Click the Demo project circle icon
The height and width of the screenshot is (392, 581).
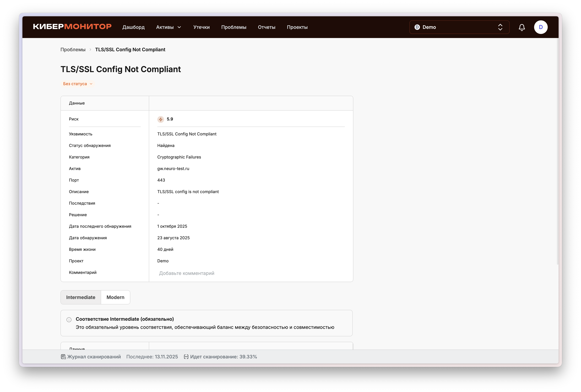(x=417, y=27)
